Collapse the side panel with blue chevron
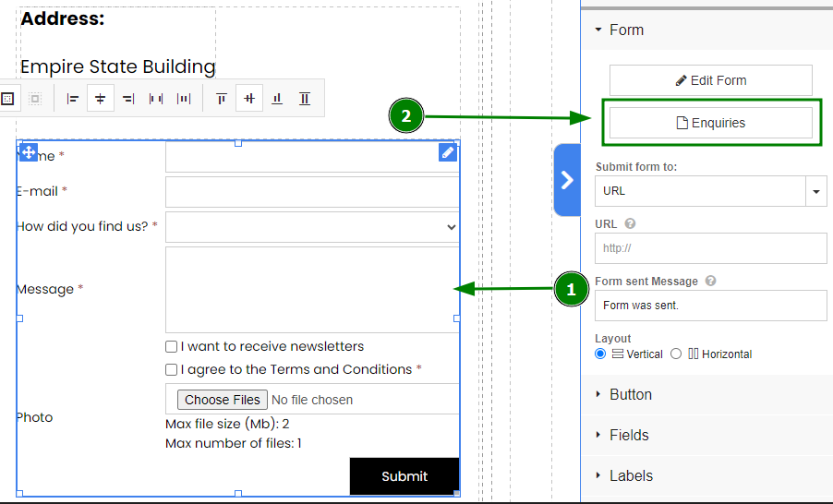Image resolution: width=833 pixels, height=504 pixels. pyautogui.click(x=567, y=180)
